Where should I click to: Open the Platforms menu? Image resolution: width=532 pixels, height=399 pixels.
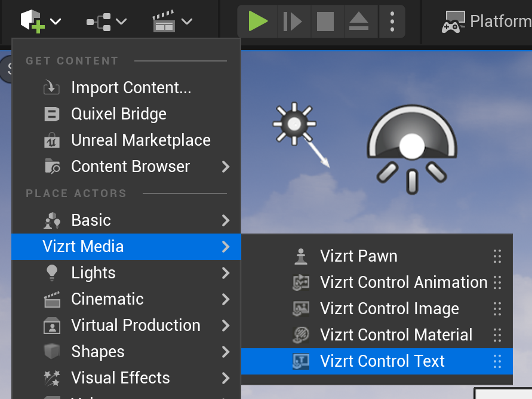pyautogui.click(x=487, y=22)
